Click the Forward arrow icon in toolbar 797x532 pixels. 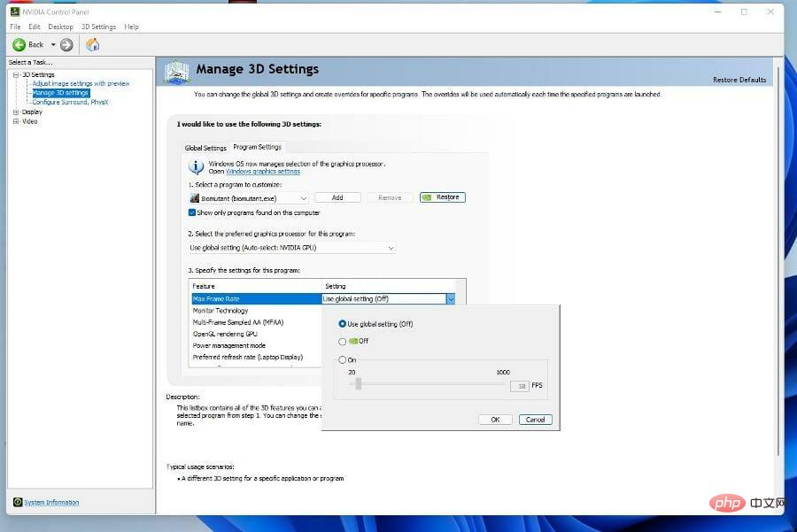pyautogui.click(x=66, y=45)
